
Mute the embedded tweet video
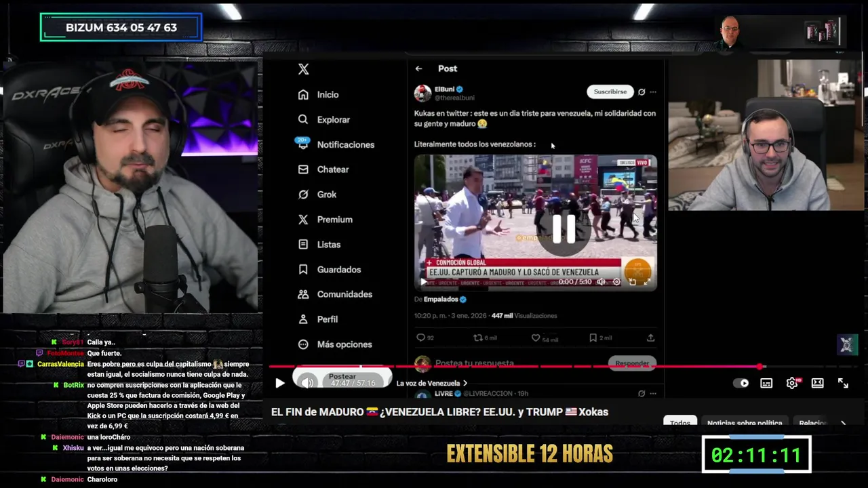601,282
